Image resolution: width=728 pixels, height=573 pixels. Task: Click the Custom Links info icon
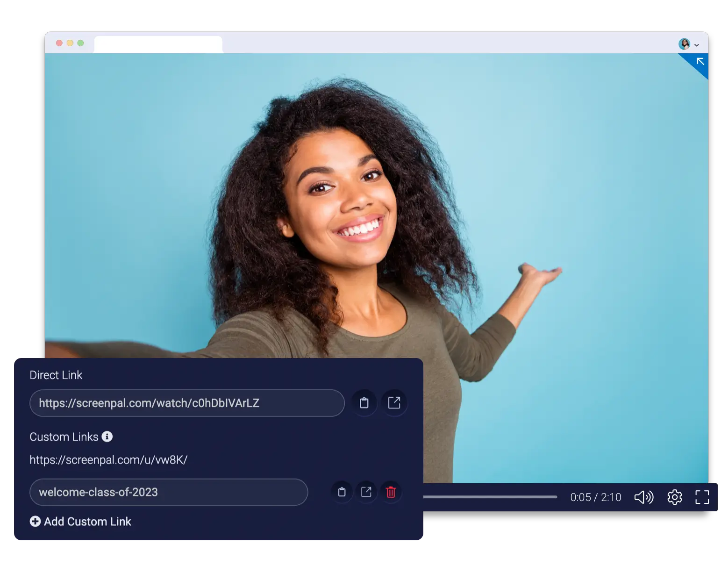[x=108, y=437]
